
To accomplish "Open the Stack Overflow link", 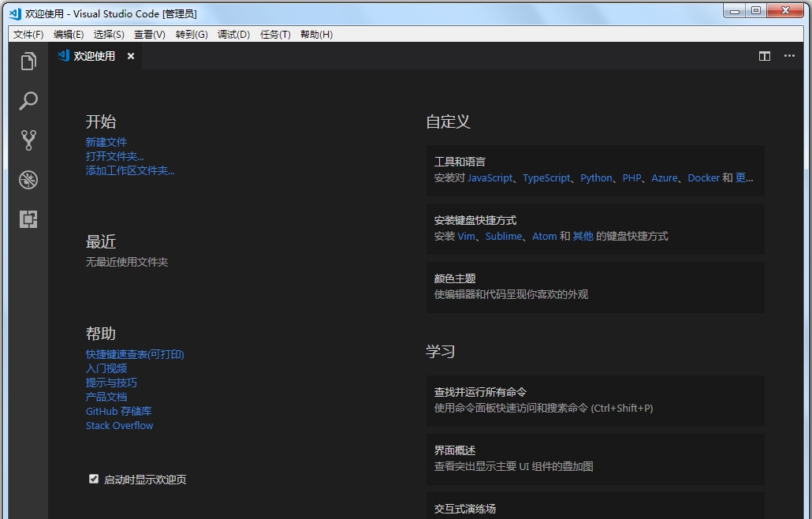I will (x=120, y=425).
